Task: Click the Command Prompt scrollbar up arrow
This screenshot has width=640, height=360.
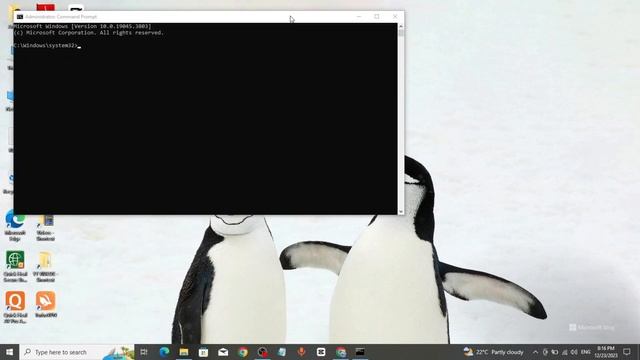Action: [401, 26]
